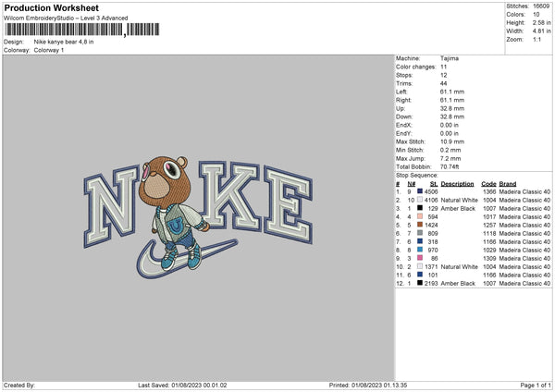Pick the white swatch in stop row 10
This screenshot has width=555, height=392.
420,266
